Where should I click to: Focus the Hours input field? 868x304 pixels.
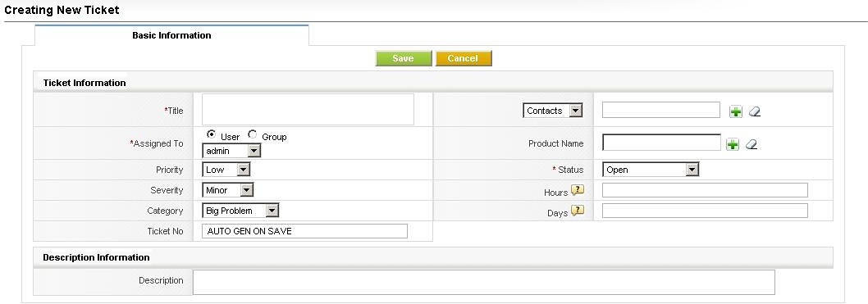pyautogui.click(x=705, y=190)
